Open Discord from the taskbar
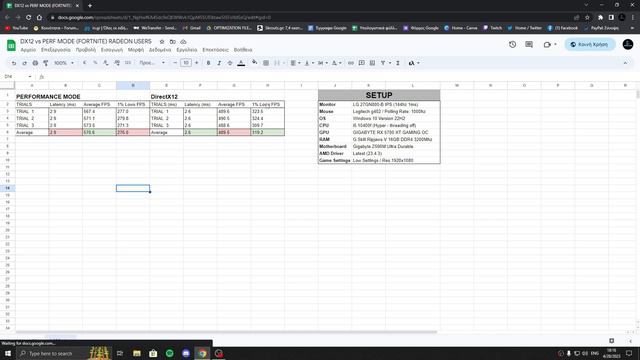Image resolution: width=640 pixels, height=360 pixels. click(x=186, y=353)
